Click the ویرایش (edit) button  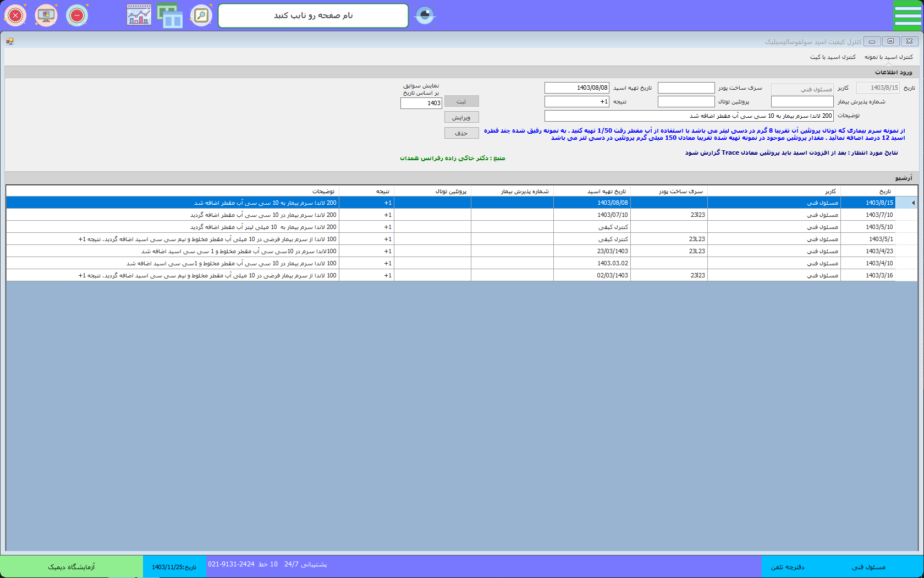pyautogui.click(x=461, y=117)
